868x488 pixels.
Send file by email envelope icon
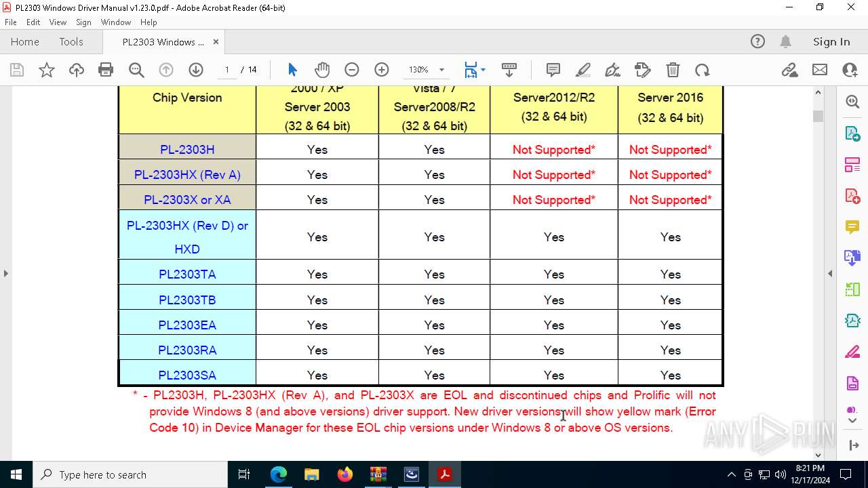(x=820, y=70)
